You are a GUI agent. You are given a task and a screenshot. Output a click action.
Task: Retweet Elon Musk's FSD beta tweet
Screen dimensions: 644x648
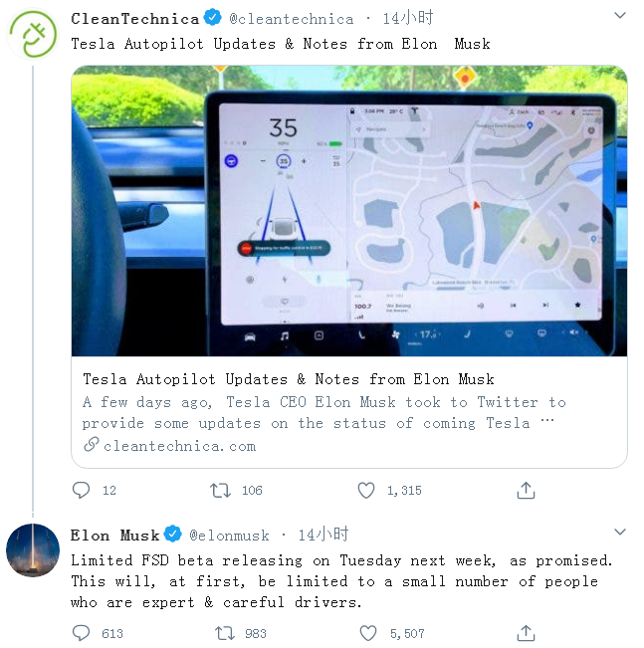pyautogui.click(x=225, y=633)
